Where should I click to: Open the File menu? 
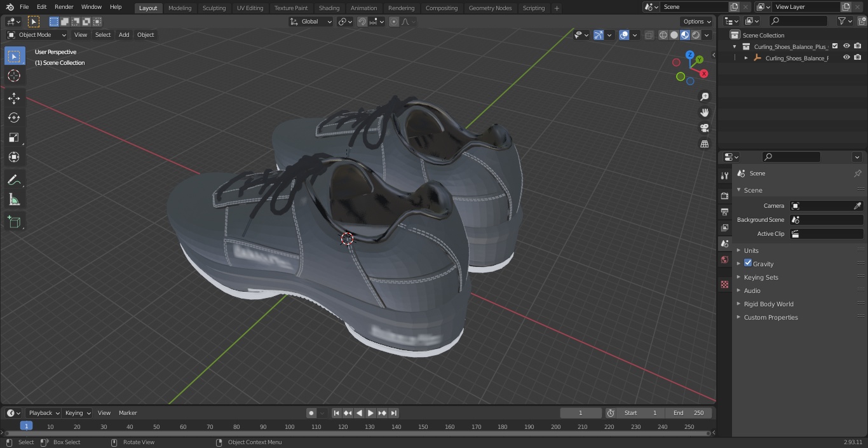(24, 7)
